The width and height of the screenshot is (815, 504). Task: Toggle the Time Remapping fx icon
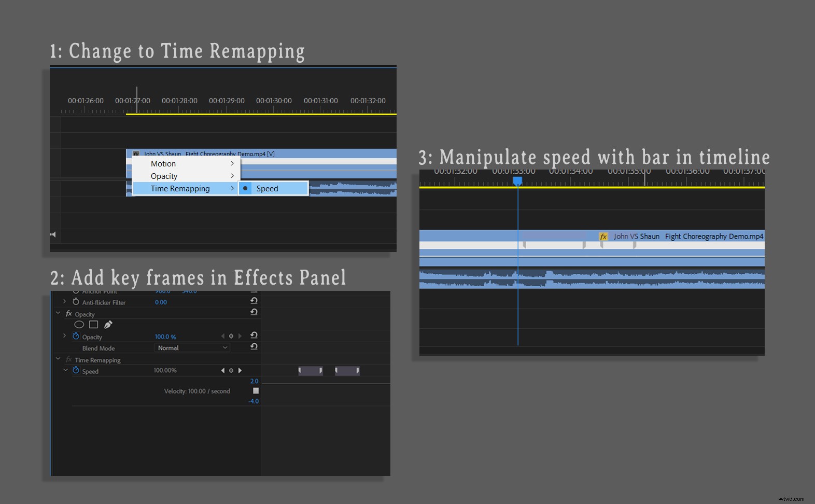coord(68,359)
